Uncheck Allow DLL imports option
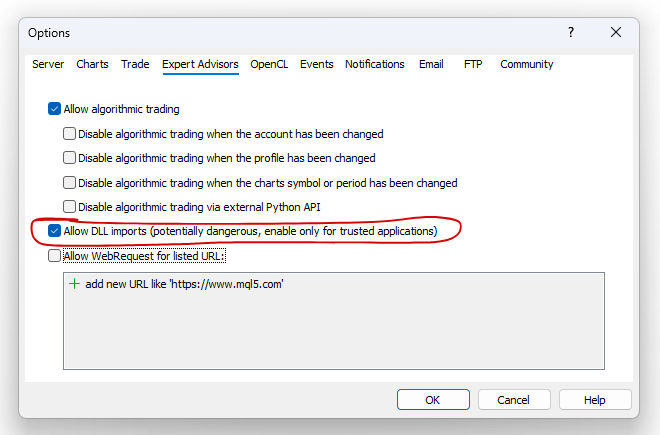Screen dimensions: 660x435 54,232
